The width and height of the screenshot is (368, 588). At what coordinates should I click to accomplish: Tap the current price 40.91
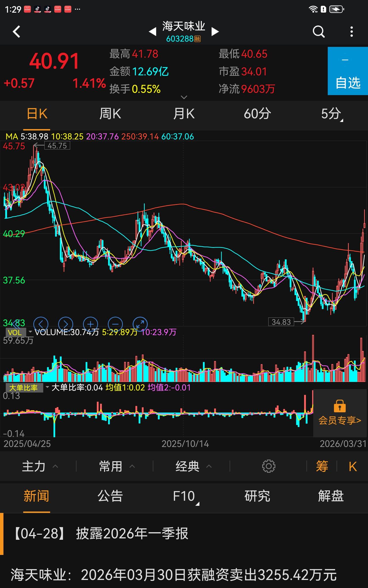(x=54, y=61)
